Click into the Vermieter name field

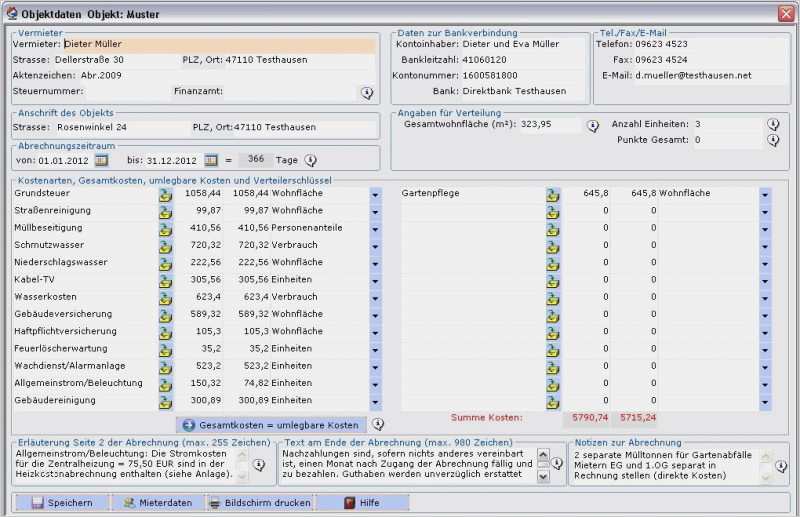pos(218,44)
